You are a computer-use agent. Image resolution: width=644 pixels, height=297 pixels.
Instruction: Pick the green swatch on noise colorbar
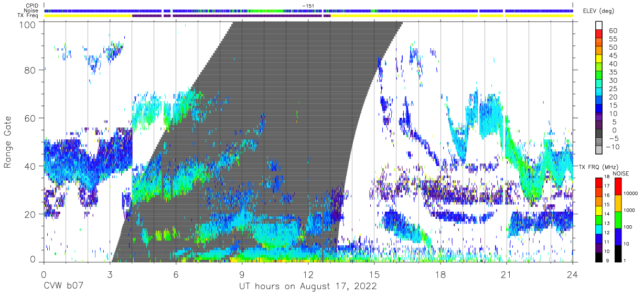618,220
